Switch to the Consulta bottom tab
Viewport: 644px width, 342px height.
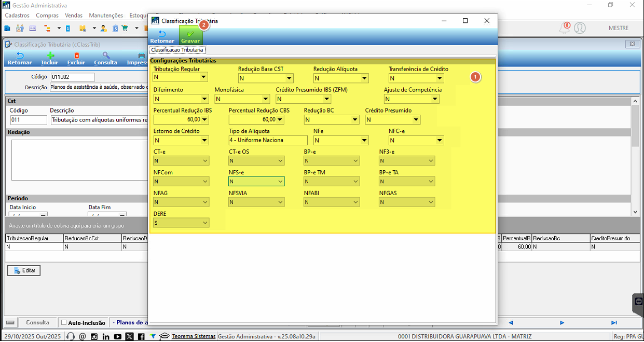tap(38, 323)
